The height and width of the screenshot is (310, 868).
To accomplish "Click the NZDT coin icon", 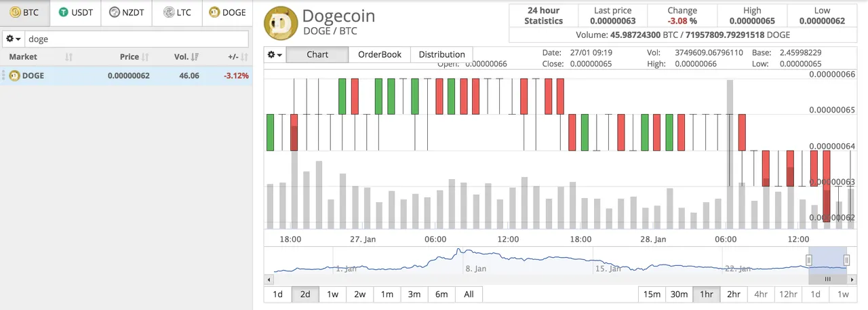I will click(x=114, y=12).
